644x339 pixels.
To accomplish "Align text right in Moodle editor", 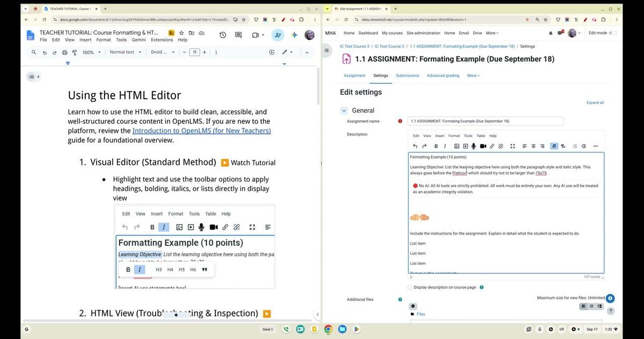I will (543, 146).
